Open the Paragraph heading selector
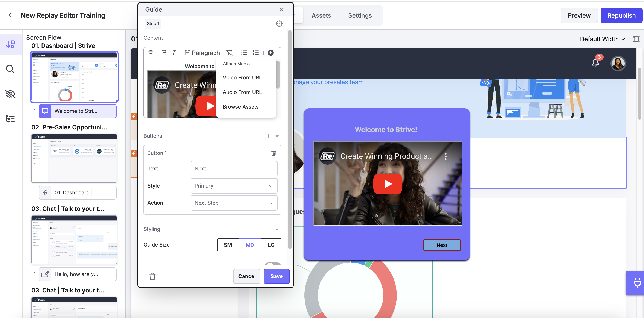This screenshot has width=644, height=318. click(202, 53)
